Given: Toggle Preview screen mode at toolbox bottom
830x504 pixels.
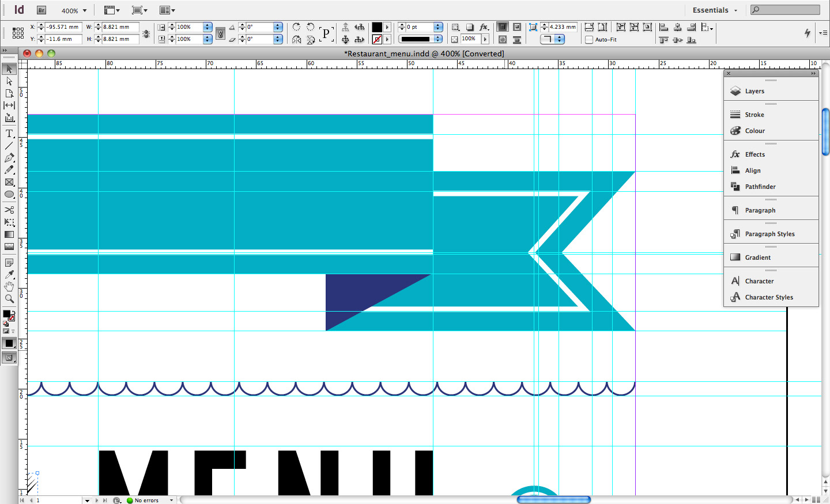Looking at the screenshot, I should click(x=9, y=358).
